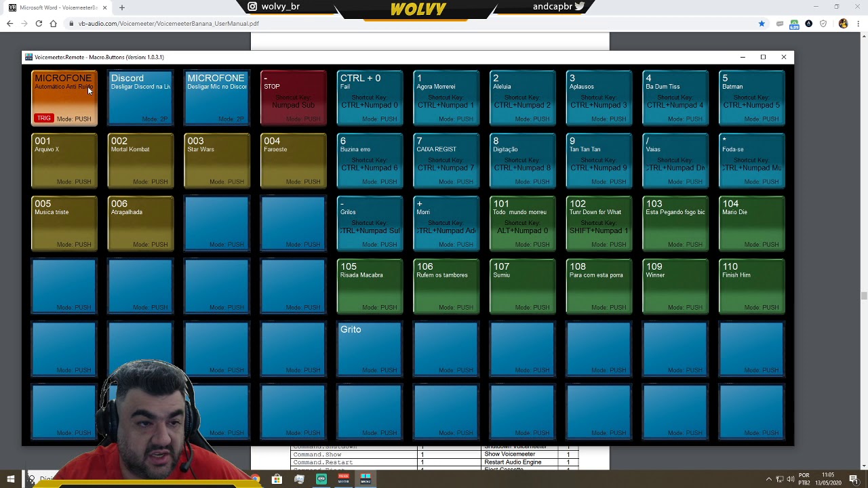Image resolution: width=868 pixels, height=488 pixels.
Task: Trigger the Foda-se macro button
Action: pos(751,161)
